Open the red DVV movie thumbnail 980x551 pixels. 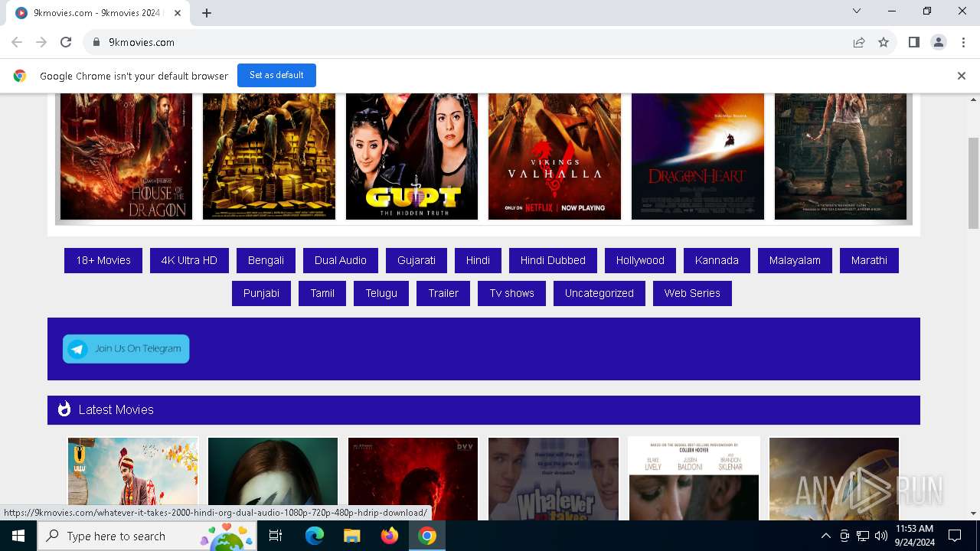point(413,479)
